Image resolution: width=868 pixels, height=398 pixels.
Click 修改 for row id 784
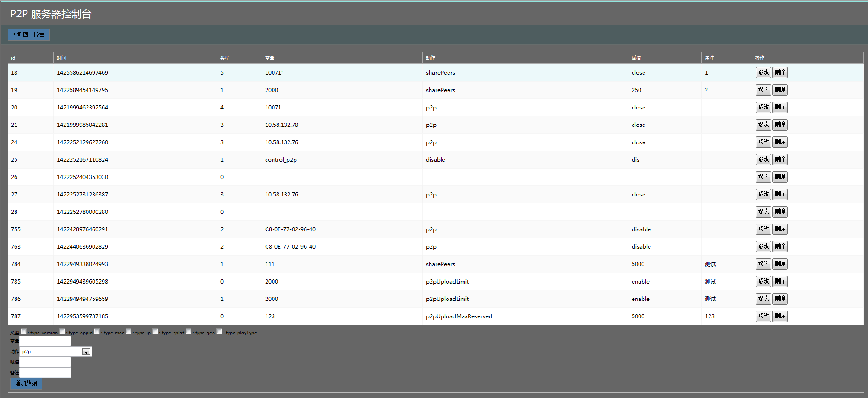(x=763, y=264)
